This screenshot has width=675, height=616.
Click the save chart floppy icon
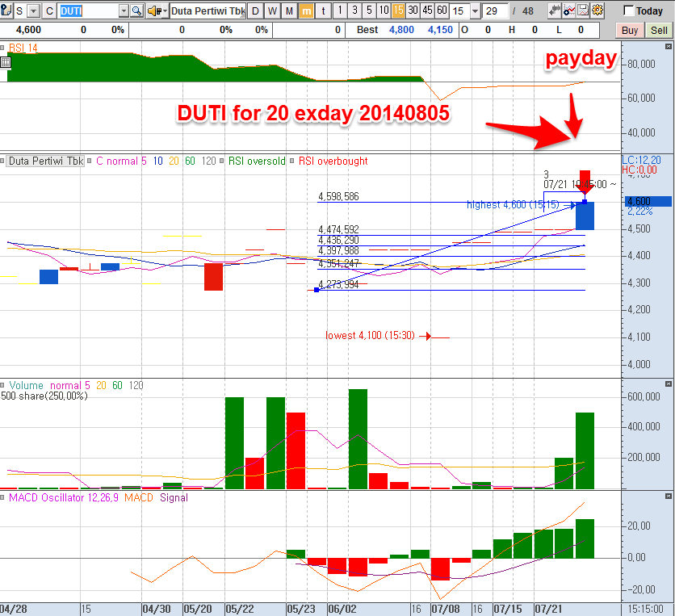click(584, 10)
